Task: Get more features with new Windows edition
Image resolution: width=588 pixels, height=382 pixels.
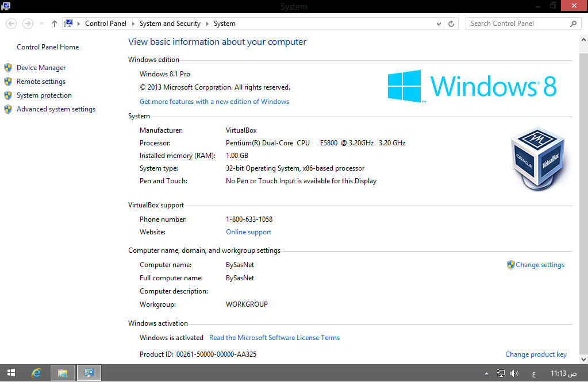Action: click(x=214, y=102)
